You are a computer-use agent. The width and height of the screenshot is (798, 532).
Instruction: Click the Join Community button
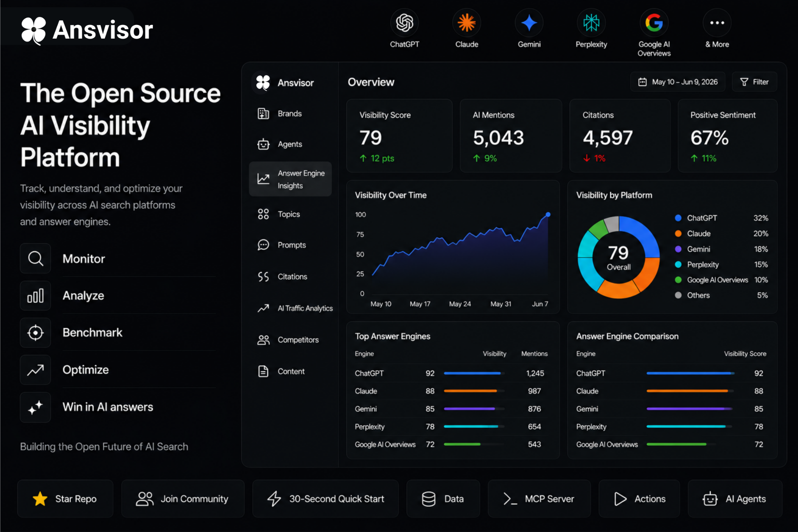(x=183, y=498)
